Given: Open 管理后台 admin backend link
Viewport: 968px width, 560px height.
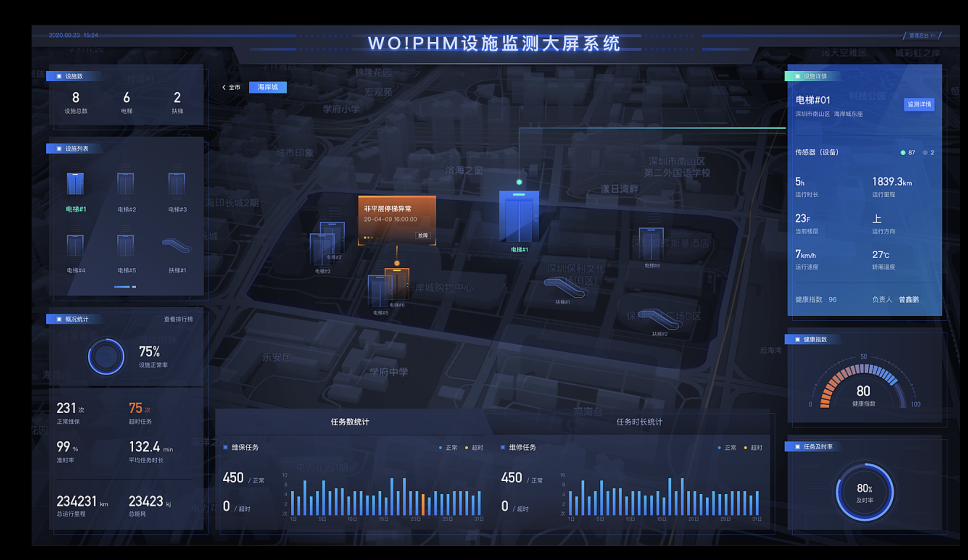Looking at the screenshot, I should click(922, 35).
